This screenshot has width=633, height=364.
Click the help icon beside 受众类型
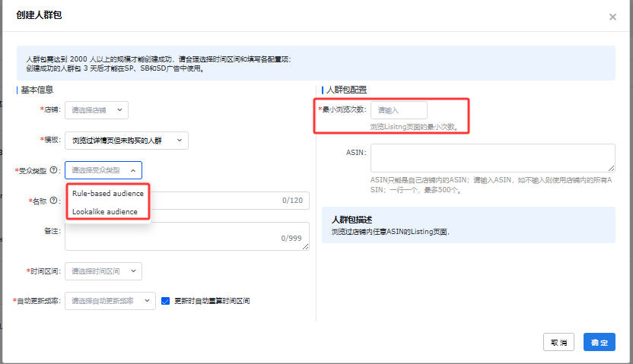click(x=54, y=170)
